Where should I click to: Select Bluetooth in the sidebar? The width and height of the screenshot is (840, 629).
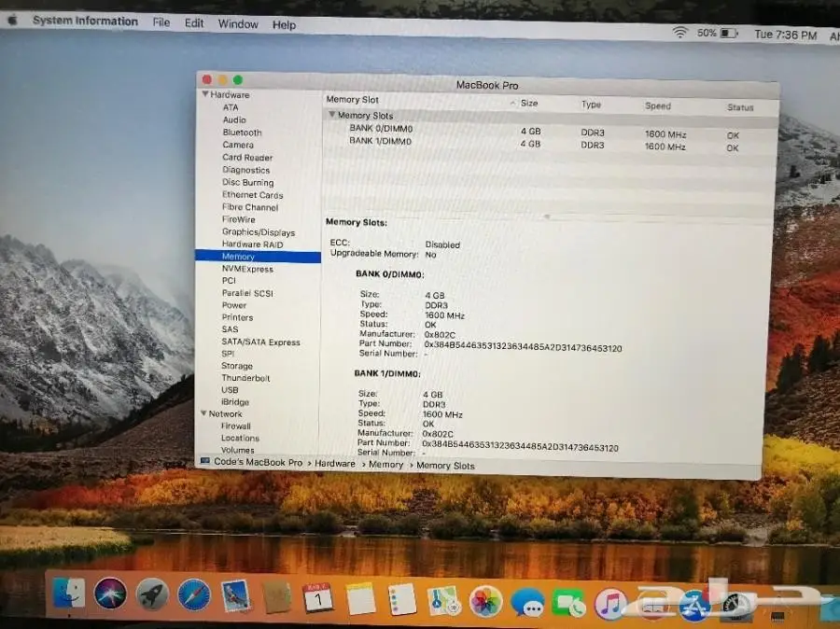point(242,133)
